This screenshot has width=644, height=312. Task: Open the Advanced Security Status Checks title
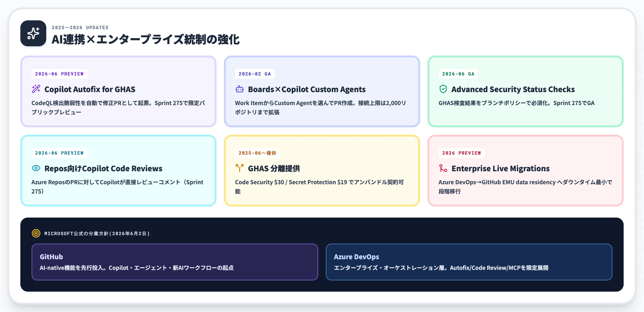[x=513, y=89]
